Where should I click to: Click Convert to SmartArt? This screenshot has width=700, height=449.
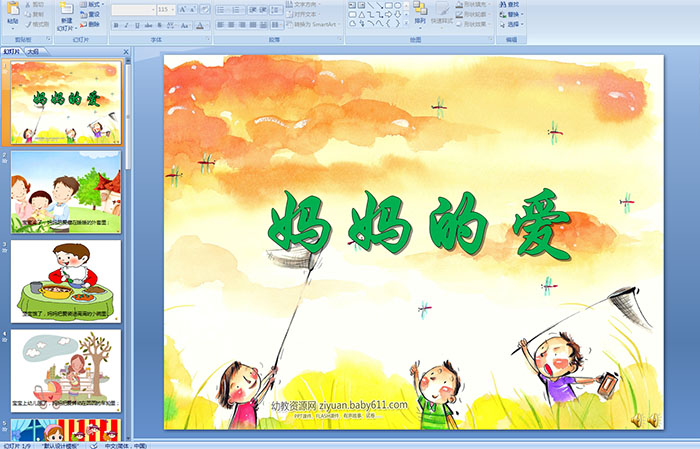313,24
